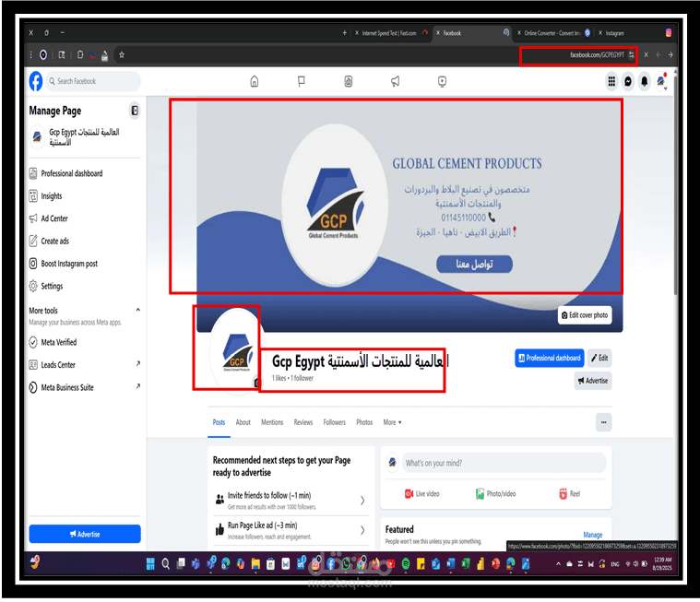Image resolution: width=700 pixels, height=602 pixels.
Task: Collapse the Manage Page sidebar
Action: click(x=135, y=111)
